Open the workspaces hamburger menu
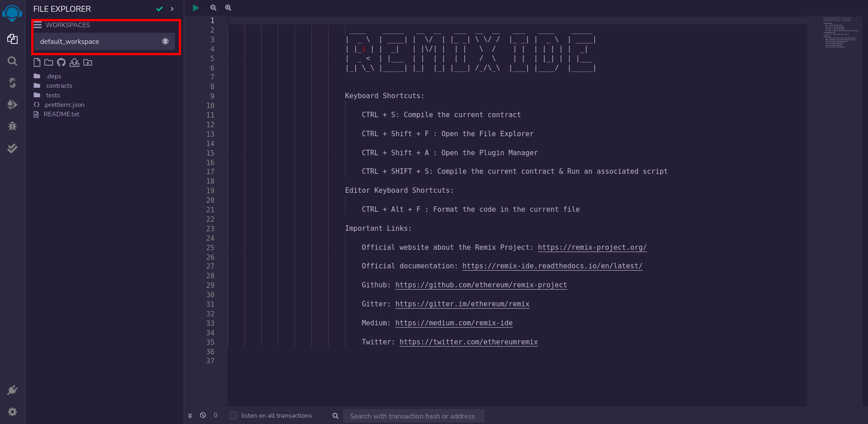This screenshot has width=868, height=424. click(38, 25)
